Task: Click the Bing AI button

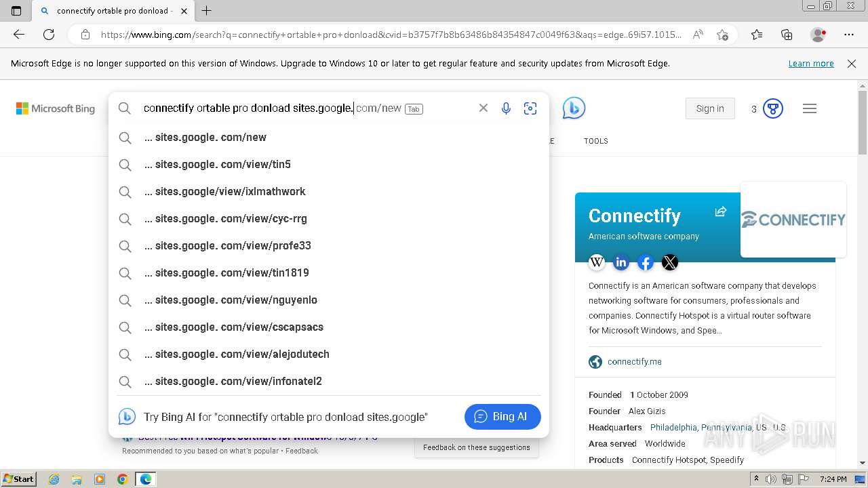Action: point(502,416)
